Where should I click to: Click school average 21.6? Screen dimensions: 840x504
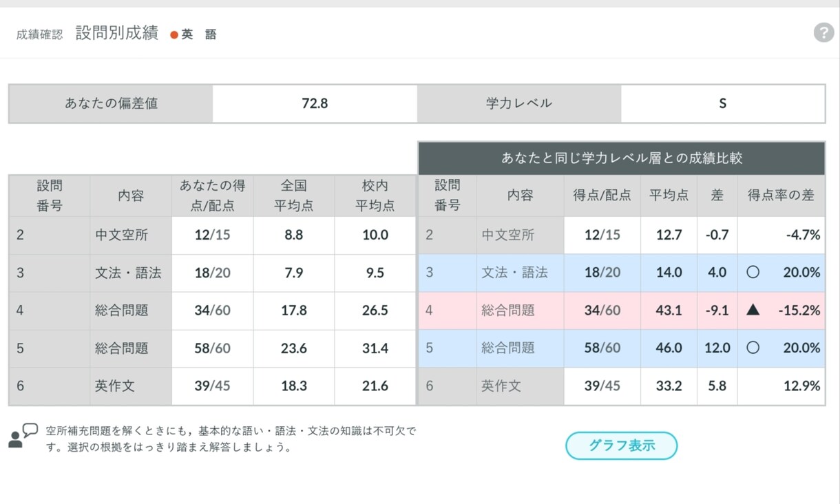(x=375, y=386)
